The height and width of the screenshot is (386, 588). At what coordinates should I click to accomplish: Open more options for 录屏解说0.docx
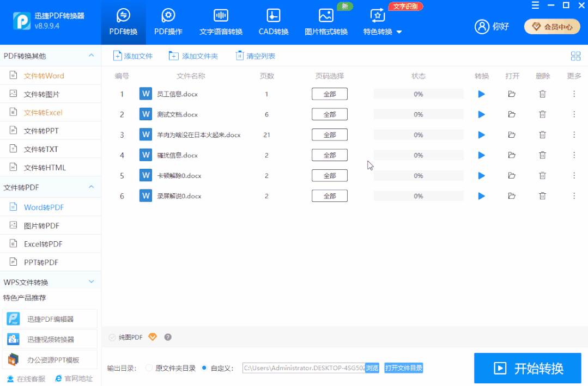(x=574, y=196)
